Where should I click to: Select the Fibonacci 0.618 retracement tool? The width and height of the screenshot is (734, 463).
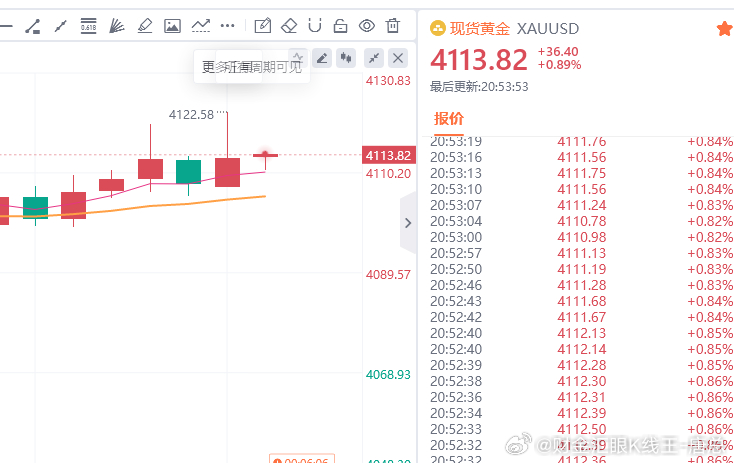coord(88,26)
